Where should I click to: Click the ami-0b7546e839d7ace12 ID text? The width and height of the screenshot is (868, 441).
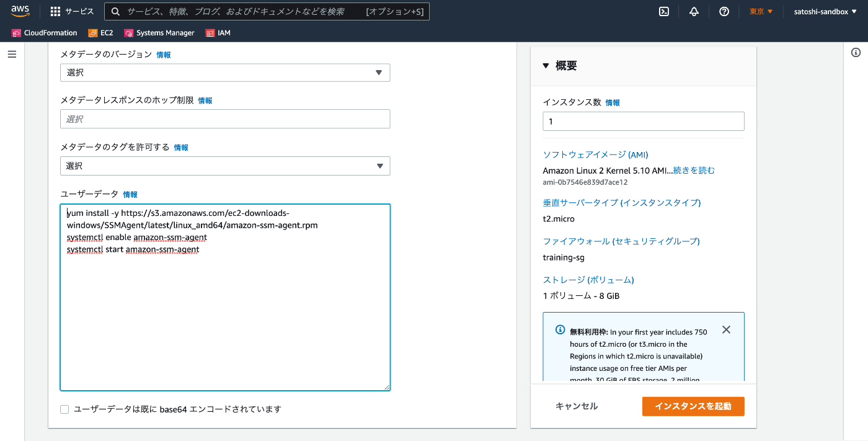[585, 182]
